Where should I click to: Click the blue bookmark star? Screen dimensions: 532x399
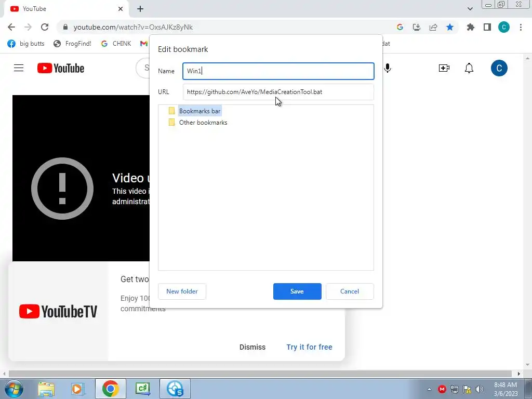tap(450, 27)
